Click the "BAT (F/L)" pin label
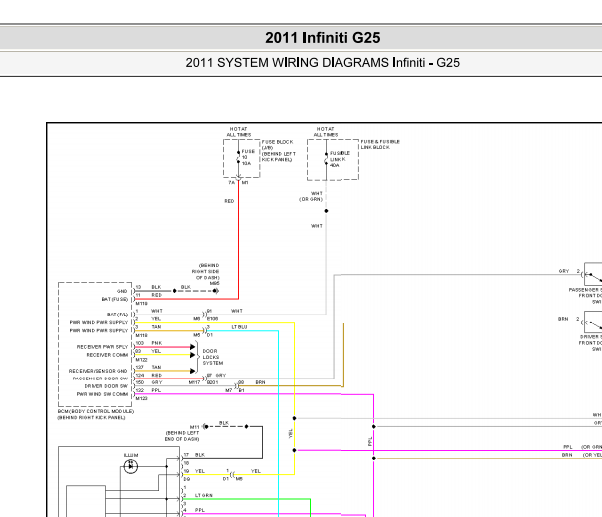Screen dimensions: 602x517 pyautogui.click(x=117, y=315)
